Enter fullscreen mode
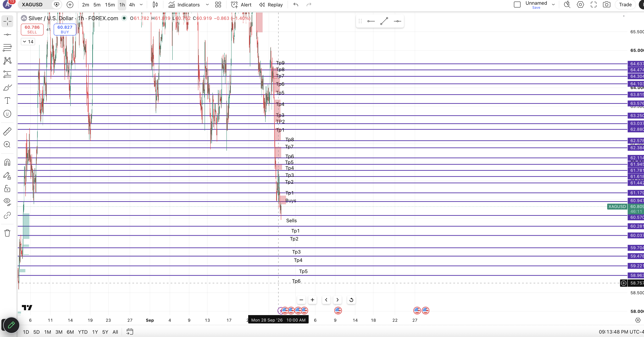The width and height of the screenshot is (644, 337). click(593, 5)
